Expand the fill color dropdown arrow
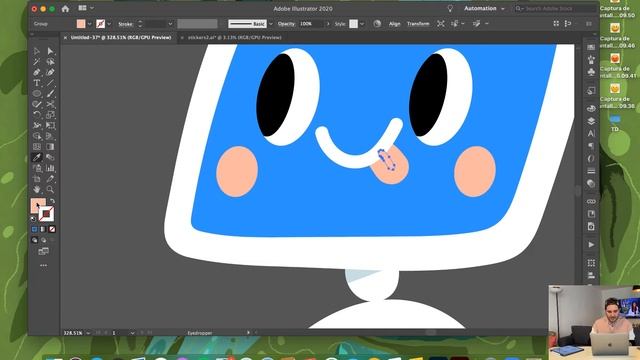Viewport: 640px width, 360px height. 89,24
